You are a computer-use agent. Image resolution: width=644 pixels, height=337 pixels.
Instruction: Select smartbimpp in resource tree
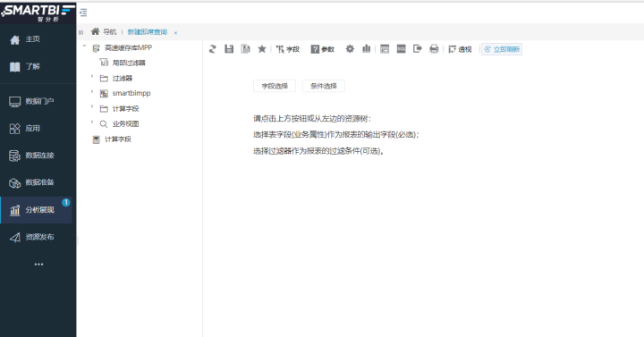tap(131, 94)
